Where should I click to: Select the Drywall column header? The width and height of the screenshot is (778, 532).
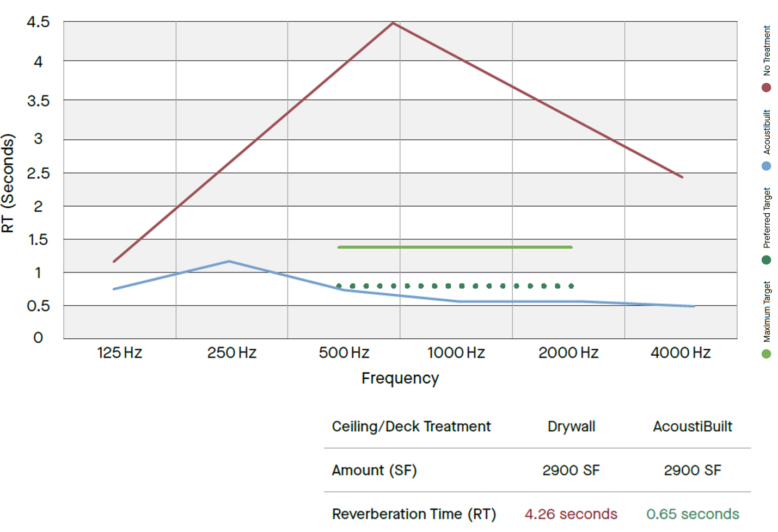tap(571, 426)
